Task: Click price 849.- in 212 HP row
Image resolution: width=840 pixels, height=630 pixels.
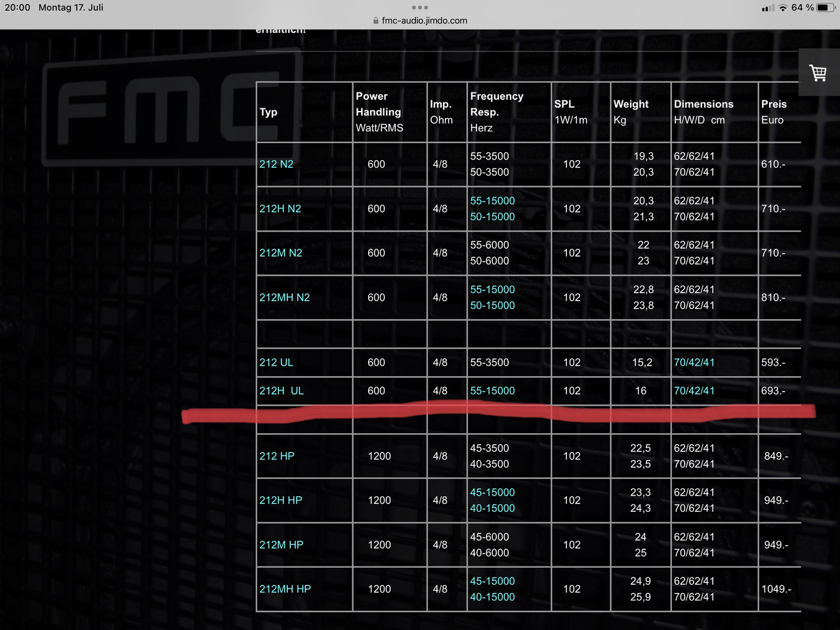Action: [x=776, y=456]
